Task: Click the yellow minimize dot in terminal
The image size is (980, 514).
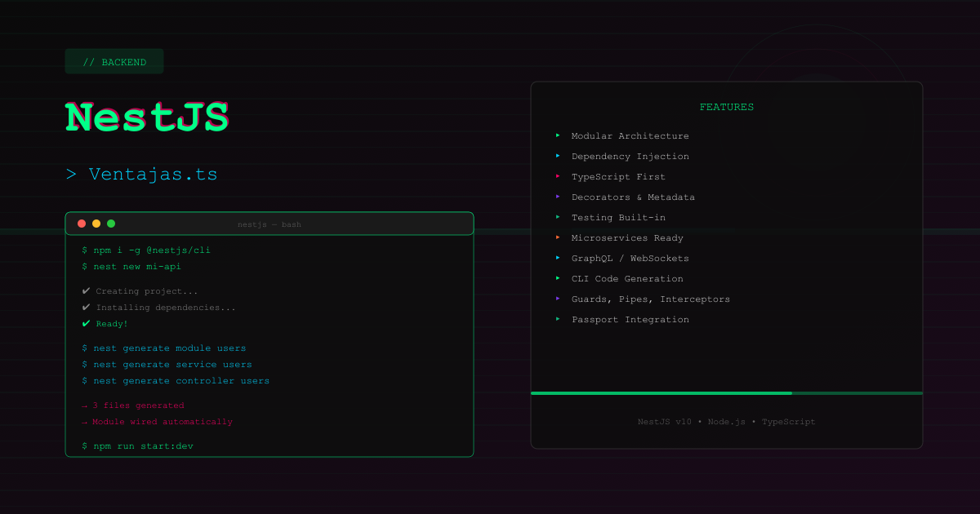Action: [96, 224]
